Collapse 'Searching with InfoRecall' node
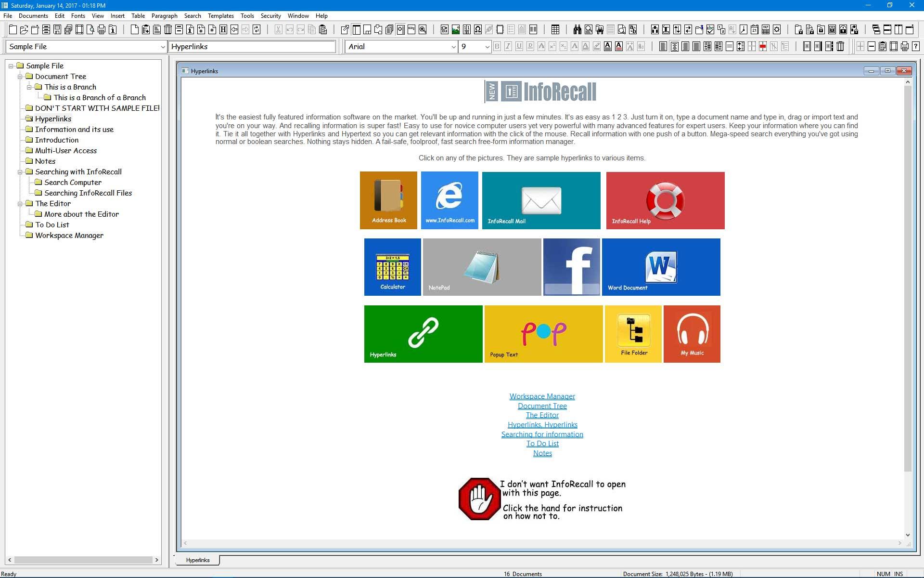This screenshot has height=578, width=924. pos(20,172)
